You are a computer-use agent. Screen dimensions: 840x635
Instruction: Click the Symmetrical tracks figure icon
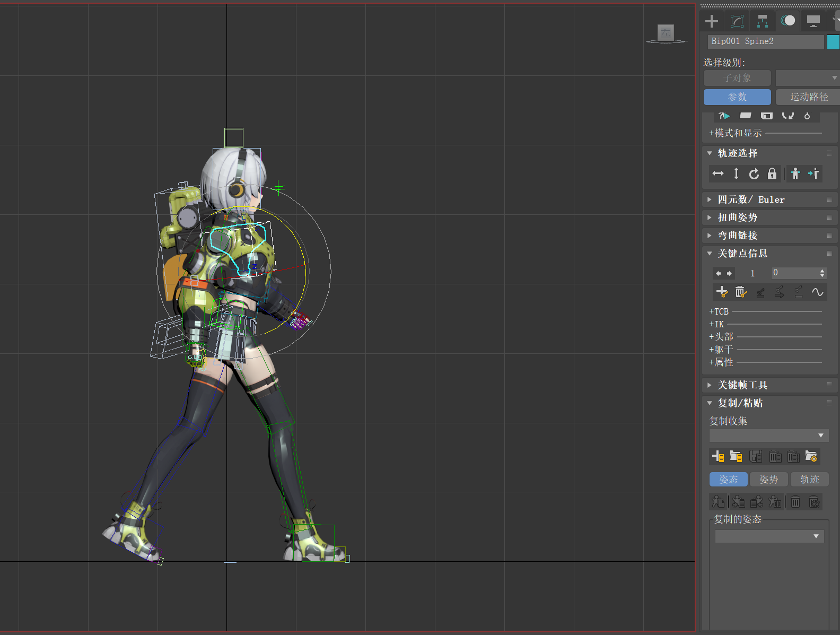(795, 173)
